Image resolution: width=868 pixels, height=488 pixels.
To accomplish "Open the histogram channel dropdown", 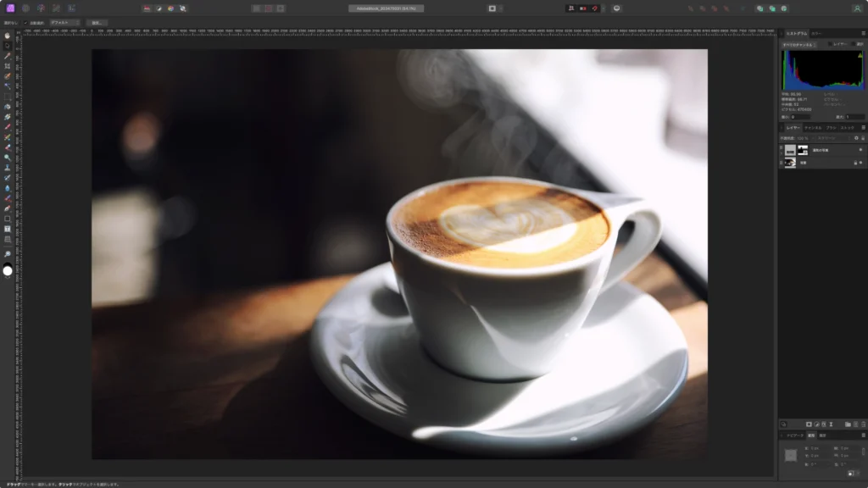I will pyautogui.click(x=798, y=44).
